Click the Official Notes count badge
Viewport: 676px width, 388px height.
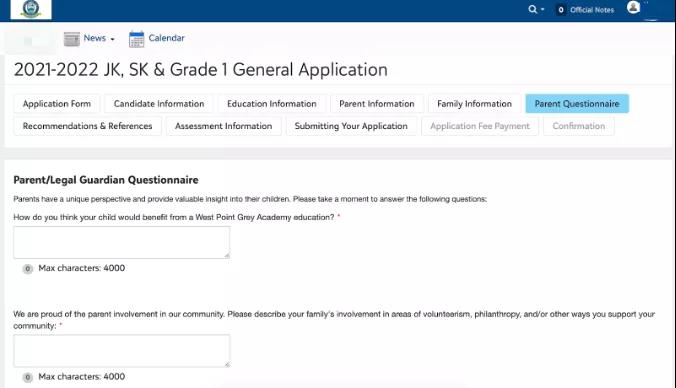[x=560, y=9]
